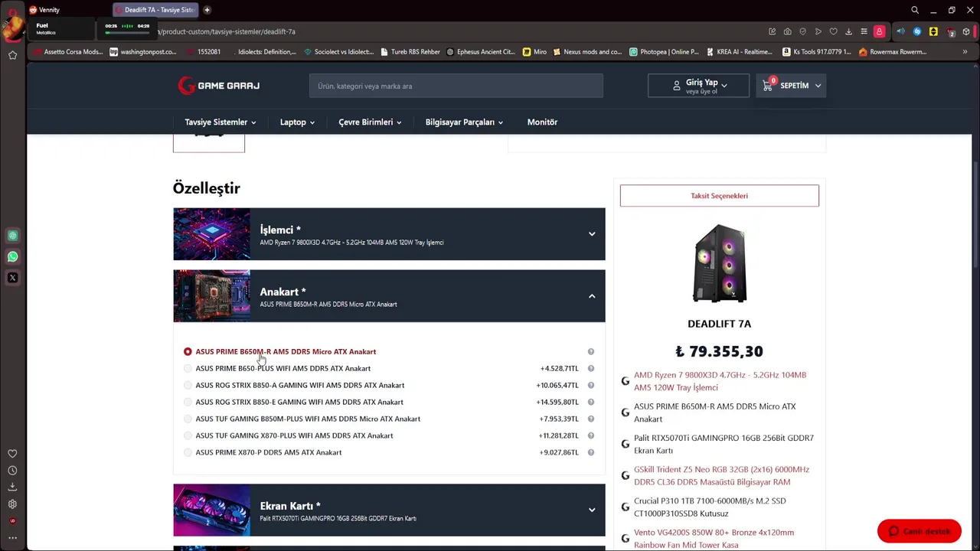Image resolution: width=980 pixels, height=551 pixels.
Task: Click the edit page icon in address bar
Action: pos(772,31)
